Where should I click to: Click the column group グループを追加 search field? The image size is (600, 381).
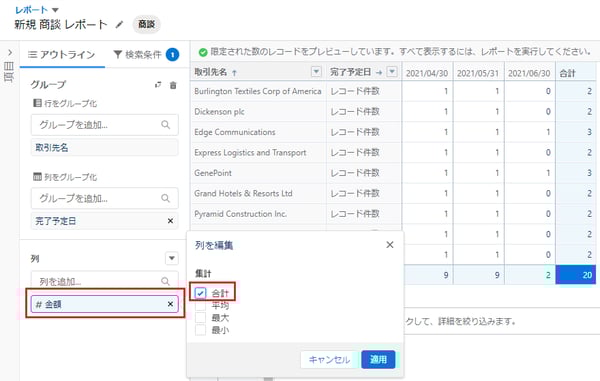point(104,198)
